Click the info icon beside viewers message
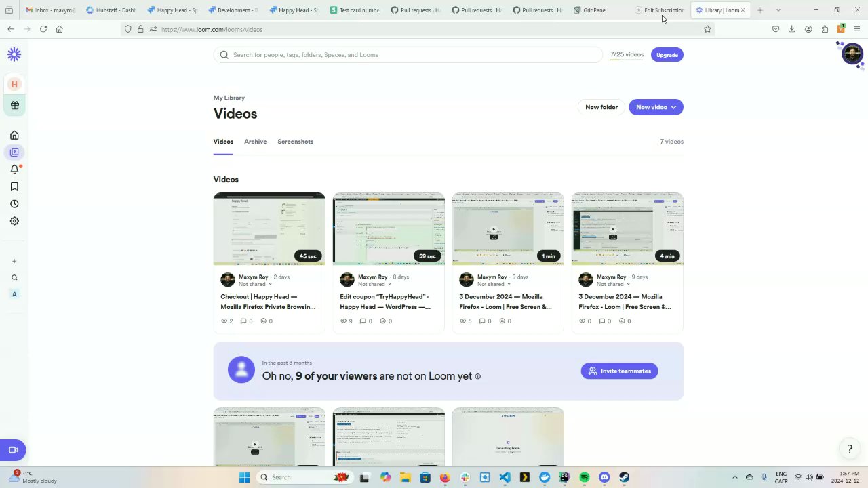Image resolution: width=868 pixels, height=488 pixels. click(x=477, y=376)
